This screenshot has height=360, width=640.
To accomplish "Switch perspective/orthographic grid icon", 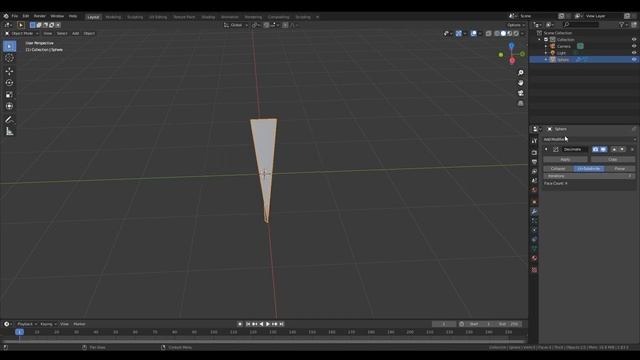I will click(x=520, y=104).
